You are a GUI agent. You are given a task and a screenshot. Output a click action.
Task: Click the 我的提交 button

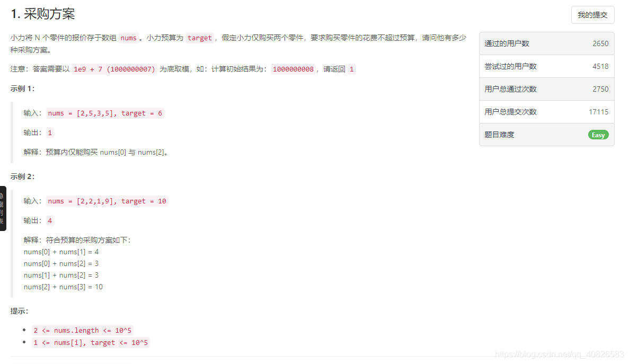(592, 15)
